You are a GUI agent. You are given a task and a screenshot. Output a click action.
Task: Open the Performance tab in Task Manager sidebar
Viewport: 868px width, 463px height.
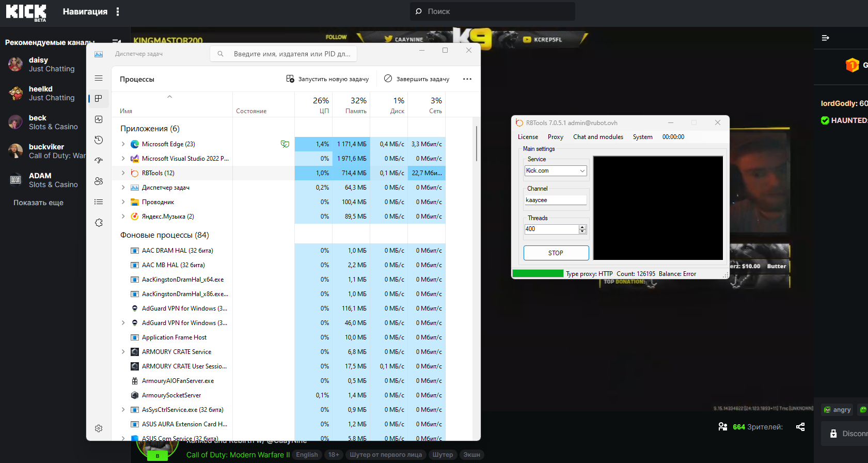coord(99,119)
